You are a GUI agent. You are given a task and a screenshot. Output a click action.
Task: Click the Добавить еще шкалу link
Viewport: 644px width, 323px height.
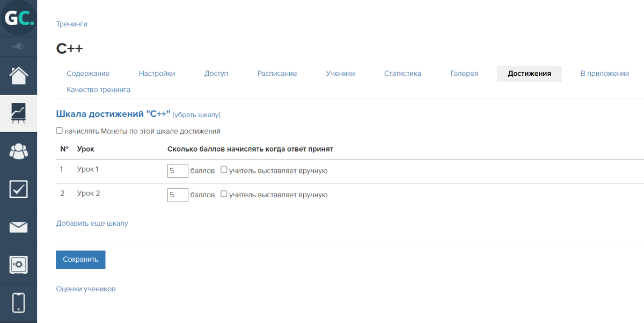92,223
